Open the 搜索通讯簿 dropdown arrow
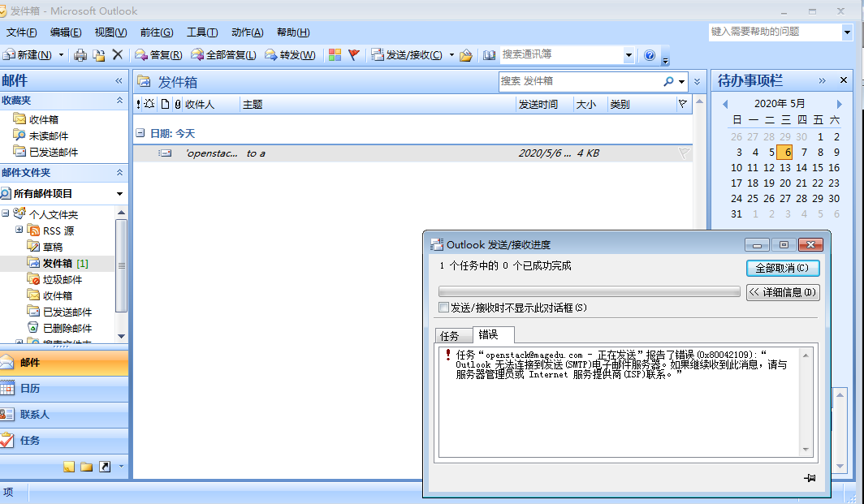This screenshot has width=864, height=504. 629,55
